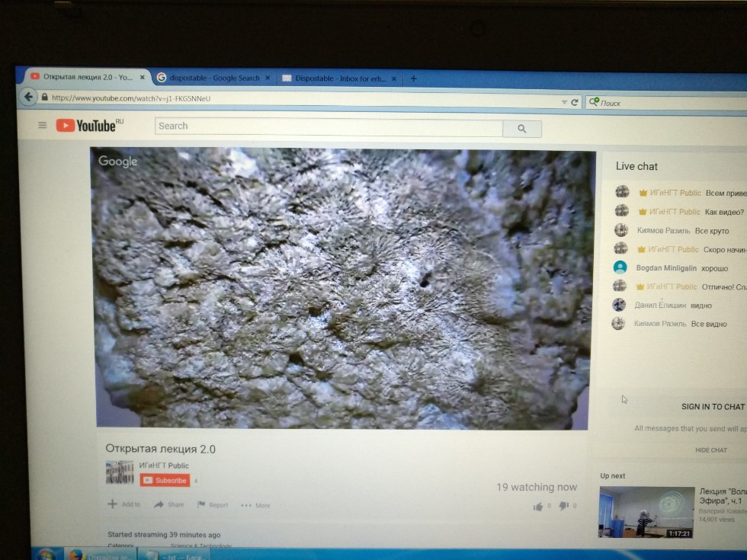Open the address bar history dropdown arrow
The width and height of the screenshot is (747, 560).
click(x=564, y=102)
